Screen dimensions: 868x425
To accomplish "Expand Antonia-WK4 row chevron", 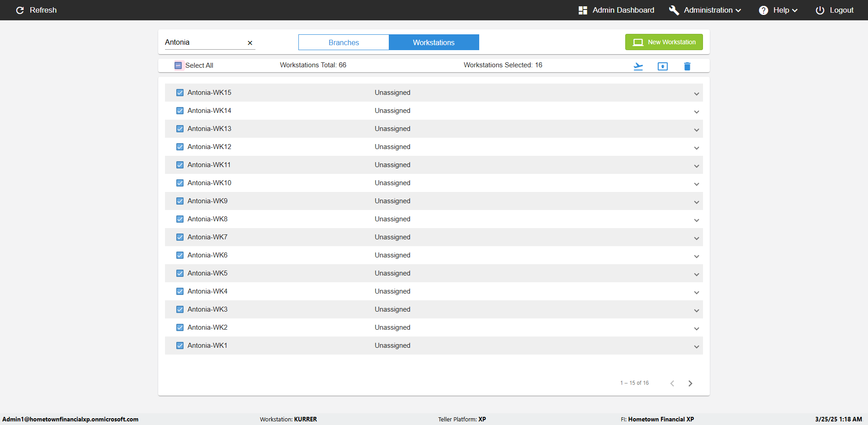I will tap(697, 293).
